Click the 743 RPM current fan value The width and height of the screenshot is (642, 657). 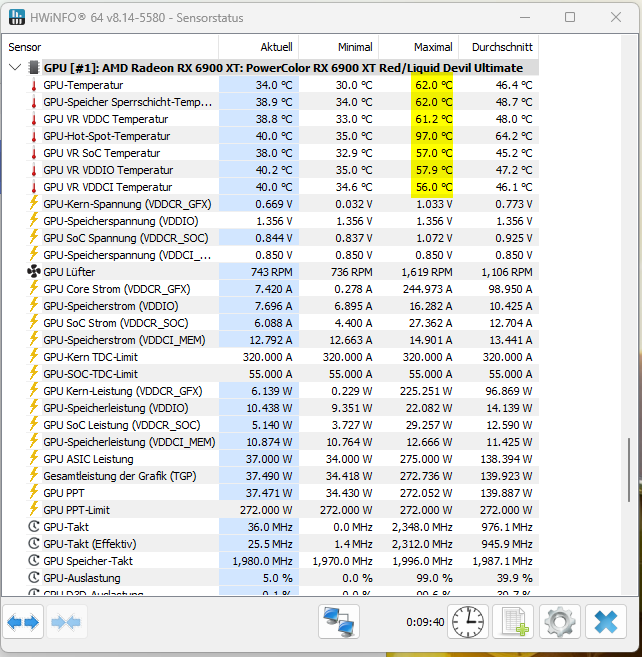(271, 272)
